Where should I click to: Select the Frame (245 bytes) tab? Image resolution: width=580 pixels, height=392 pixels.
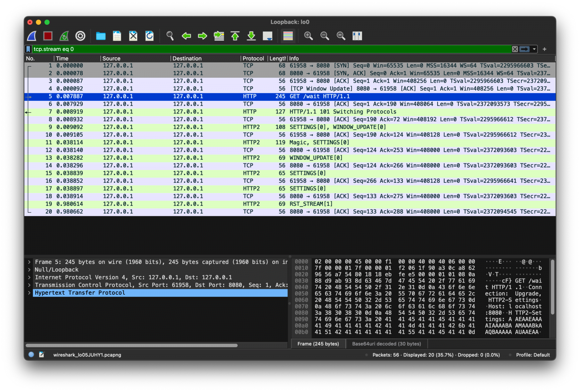pyautogui.click(x=318, y=344)
